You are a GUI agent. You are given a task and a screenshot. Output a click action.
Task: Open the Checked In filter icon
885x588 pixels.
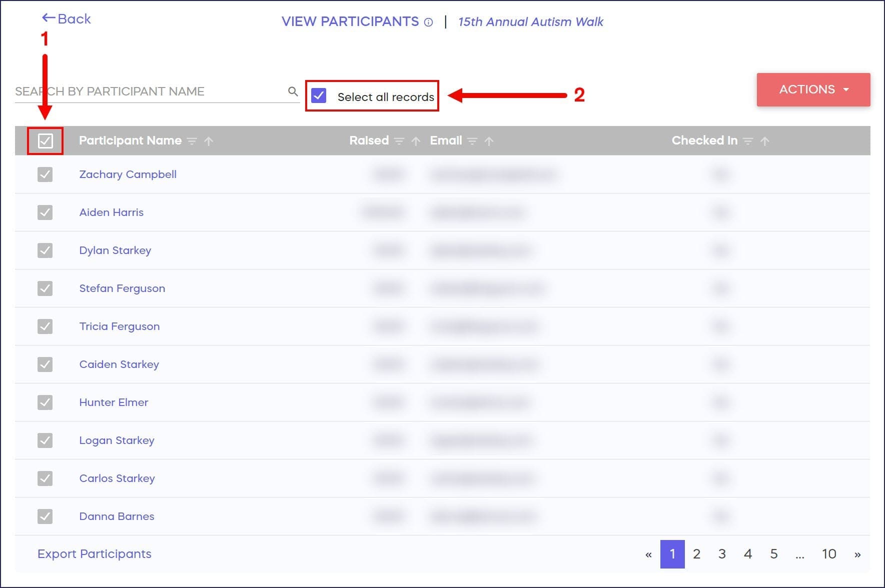pos(748,141)
